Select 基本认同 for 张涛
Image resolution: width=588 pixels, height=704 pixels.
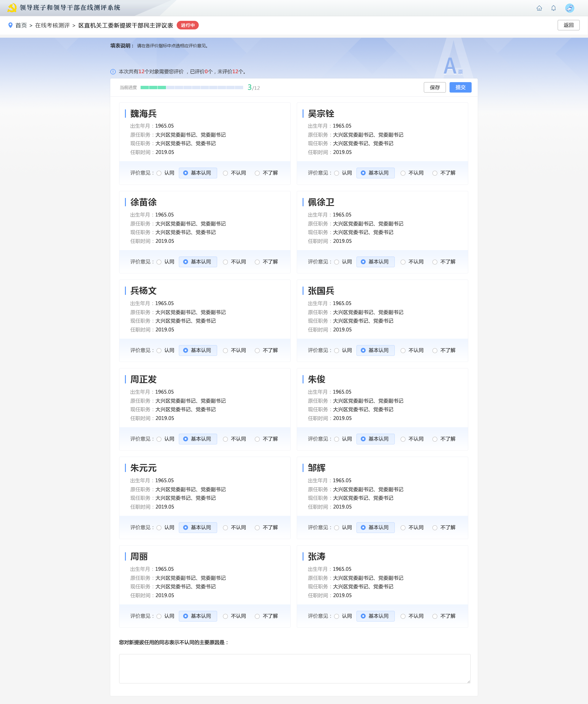tap(375, 616)
